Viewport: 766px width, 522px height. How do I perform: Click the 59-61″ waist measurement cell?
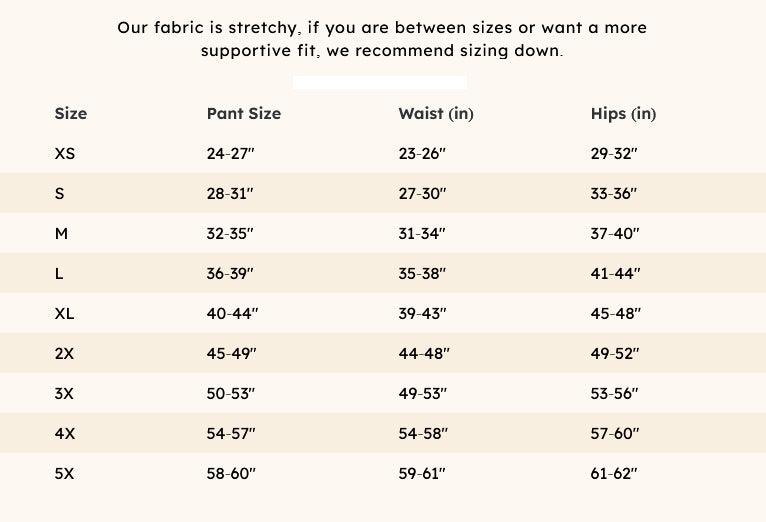422,474
